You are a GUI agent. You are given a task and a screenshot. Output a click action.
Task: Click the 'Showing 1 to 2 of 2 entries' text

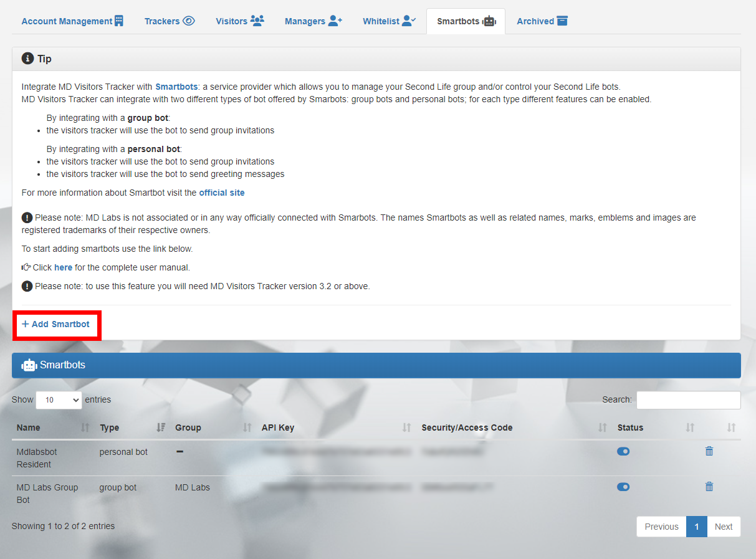tap(63, 526)
